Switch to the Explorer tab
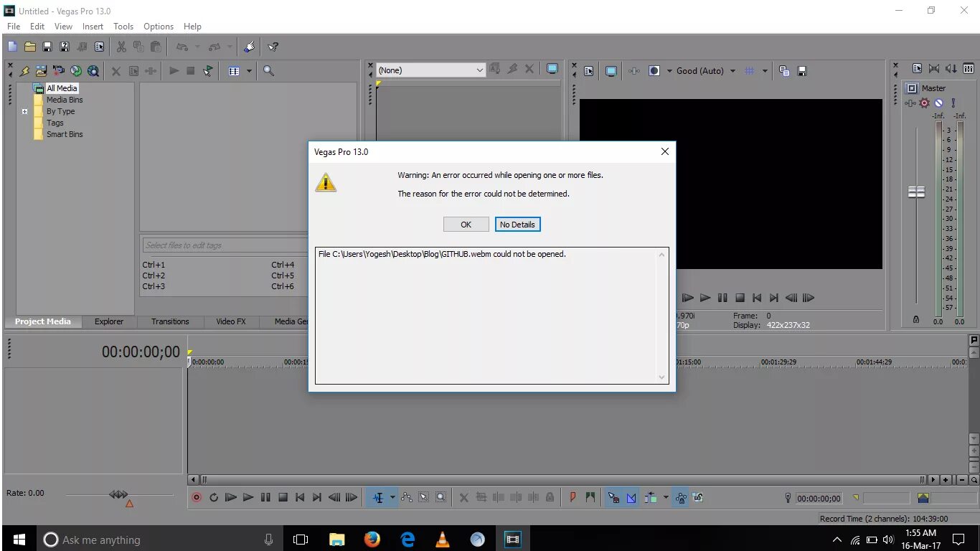The height and width of the screenshot is (551, 980). pyautogui.click(x=109, y=321)
